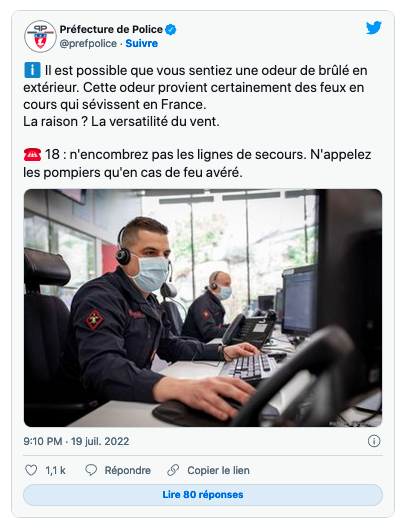412x531 pixels.
Task: Click the blue information emoji in tweet
Action: pos(32,70)
